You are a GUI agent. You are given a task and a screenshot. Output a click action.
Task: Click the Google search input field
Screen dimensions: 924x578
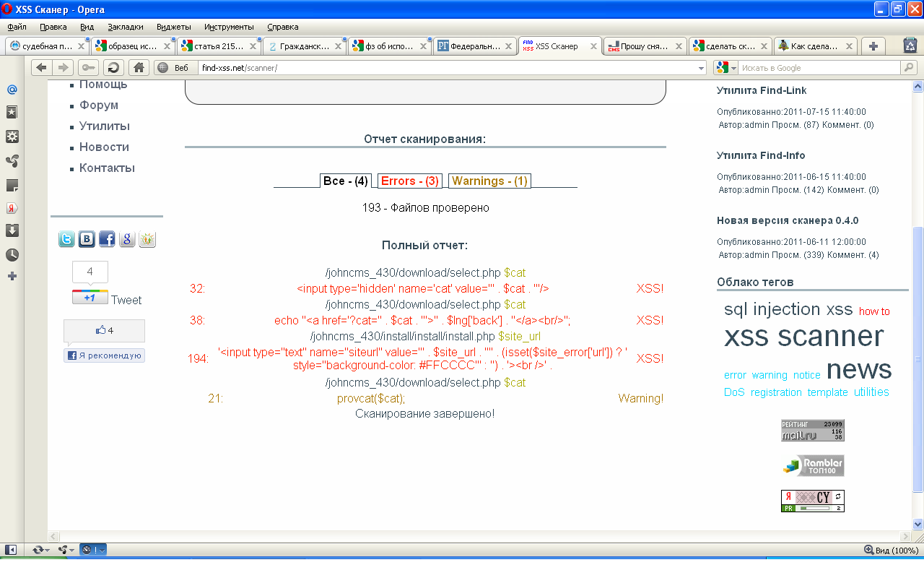(x=819, y=68)
